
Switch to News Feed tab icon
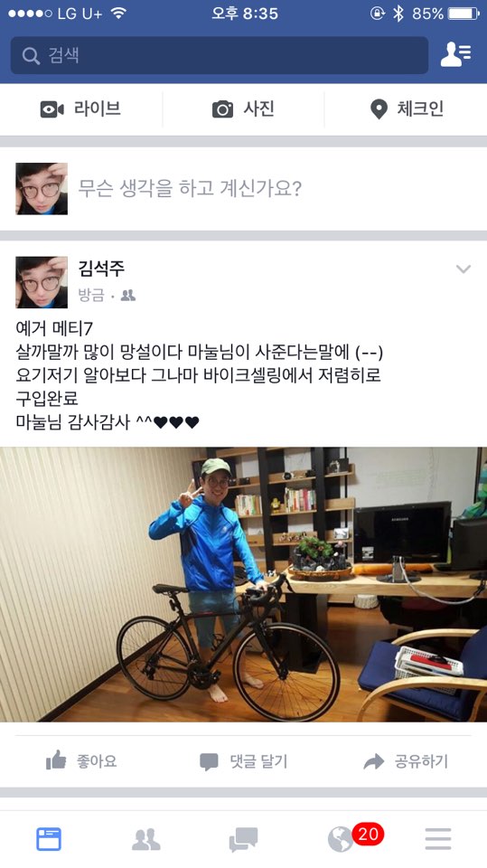pyautogui.click(x=49, y=839)
